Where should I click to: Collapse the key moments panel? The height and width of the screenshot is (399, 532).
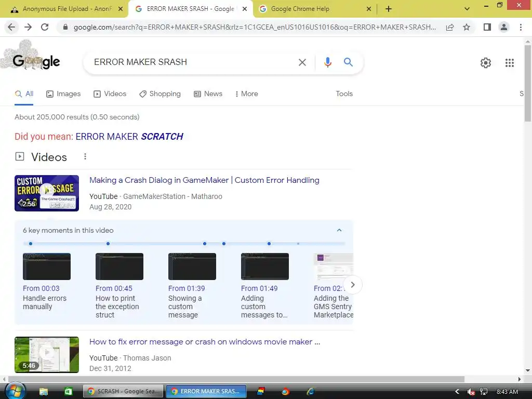[x=339, y=230]
